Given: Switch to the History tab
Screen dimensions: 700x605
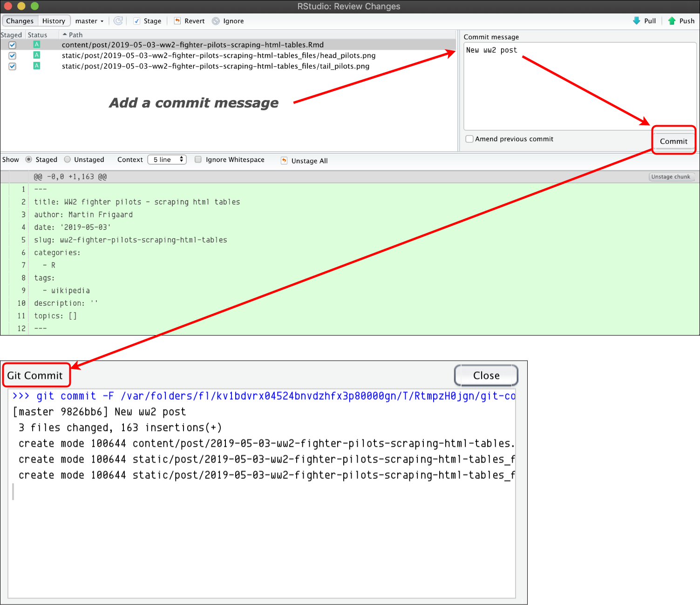Looking at the screenshot, I should 54,20.
